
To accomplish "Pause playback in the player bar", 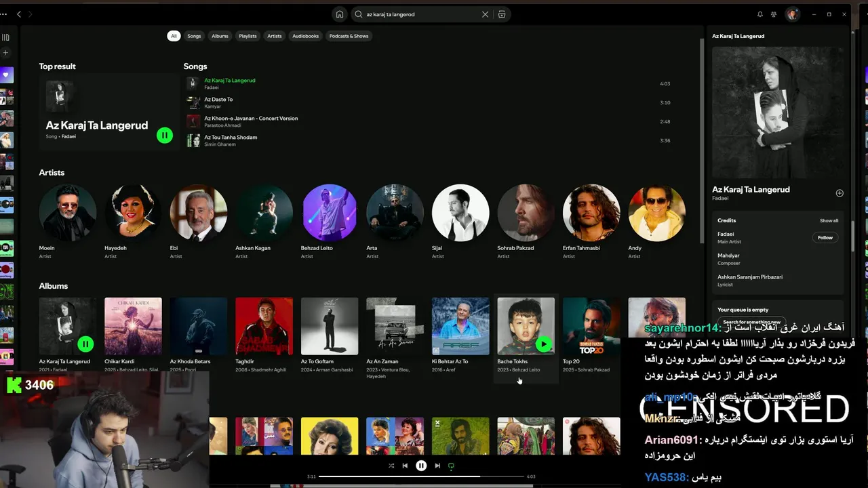I will [421, 466].
